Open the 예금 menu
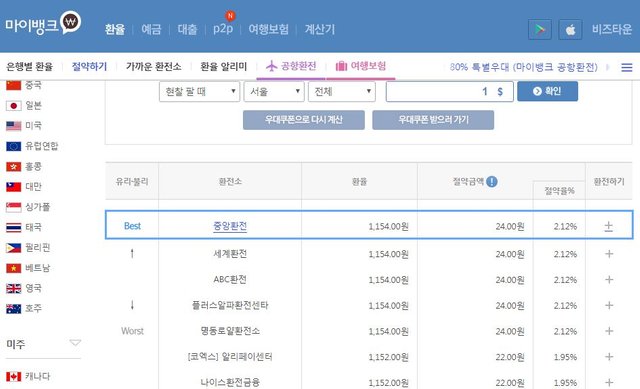The image size is (640, 389). tap(151, 29)
